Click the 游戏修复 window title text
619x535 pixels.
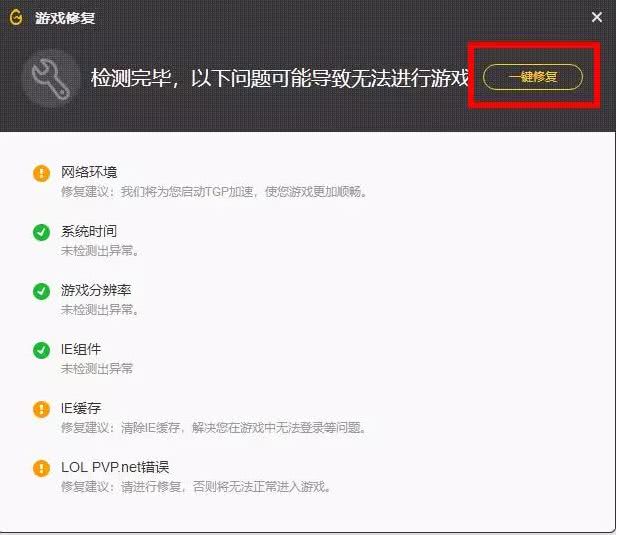tap(65, 18)
